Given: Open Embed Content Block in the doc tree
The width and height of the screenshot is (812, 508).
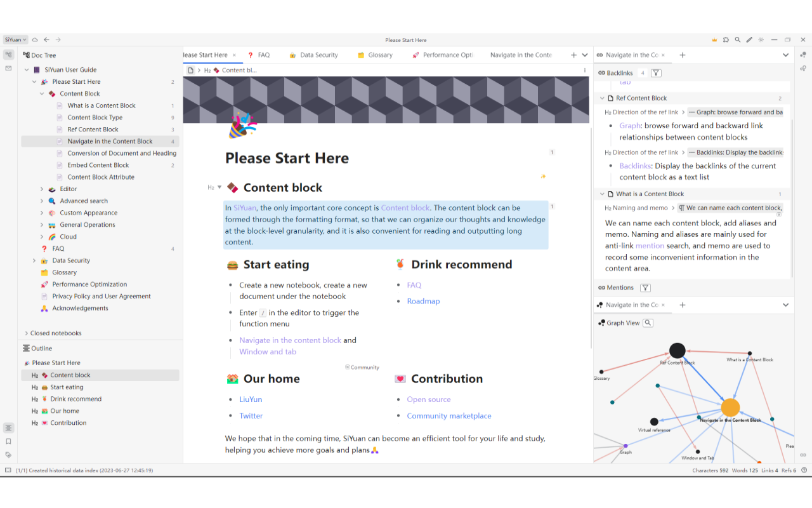Looking at the screenshot, I should 100,165.
